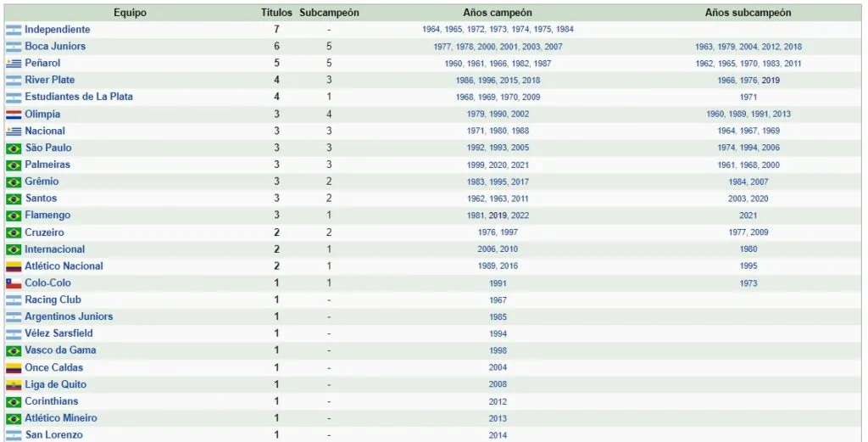Click the Argentina flag beside Independiente
This screenshot has width=868, height=442.
tap(14, 30)
